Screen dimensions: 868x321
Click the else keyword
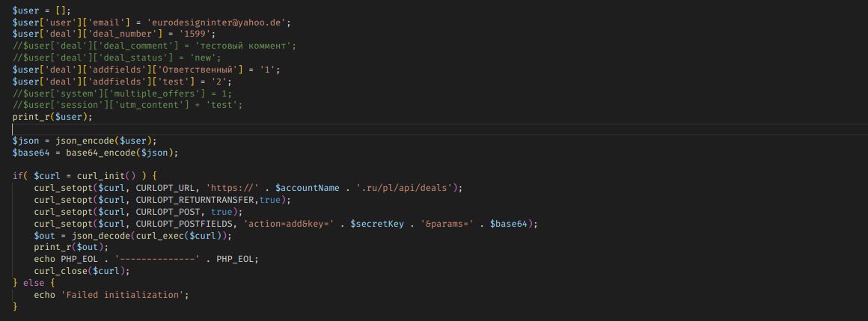click(34, 284)
